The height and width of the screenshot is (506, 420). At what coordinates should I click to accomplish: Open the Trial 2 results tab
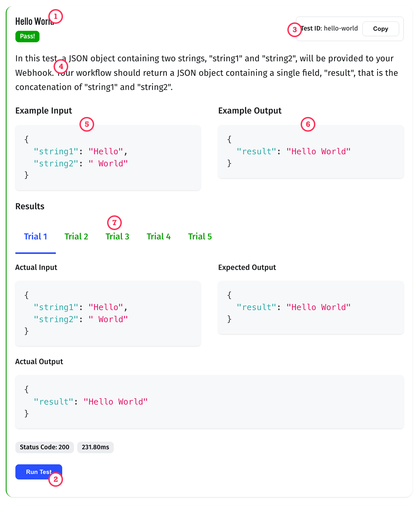pyautogui.click(x=76, y=236)
